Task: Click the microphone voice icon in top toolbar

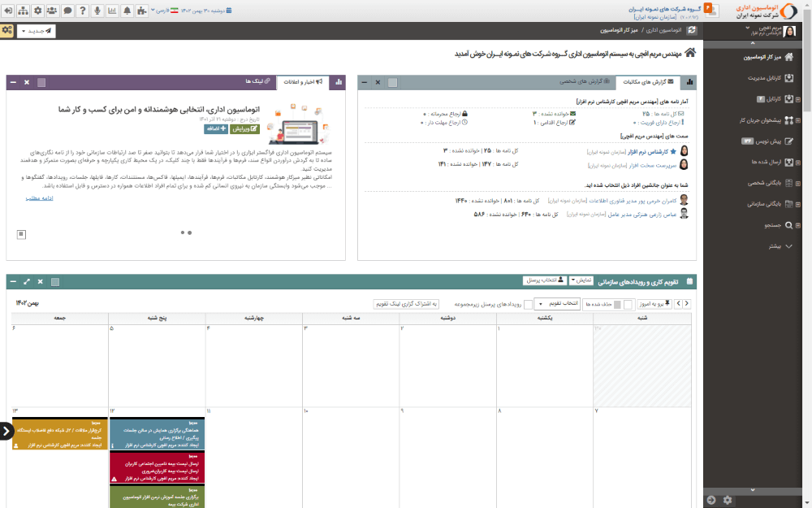Action: pyautogui.click(x=97, y=11)
